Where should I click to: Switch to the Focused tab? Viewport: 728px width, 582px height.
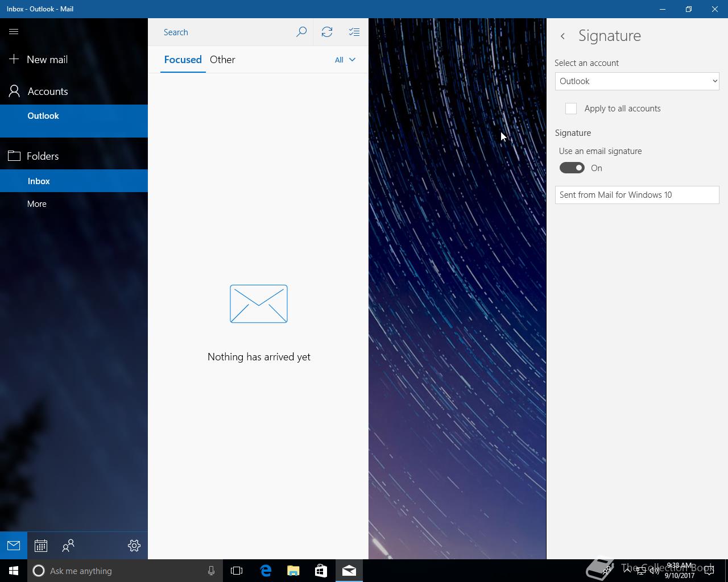pos(183,60)
